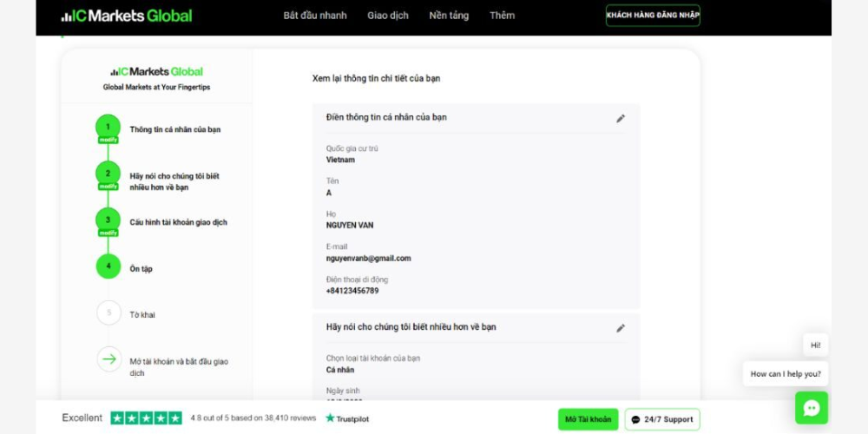Viewport: 868px width, 434px height.
Task: Click the IC Markets Global header logo
Action: (127, 16)
